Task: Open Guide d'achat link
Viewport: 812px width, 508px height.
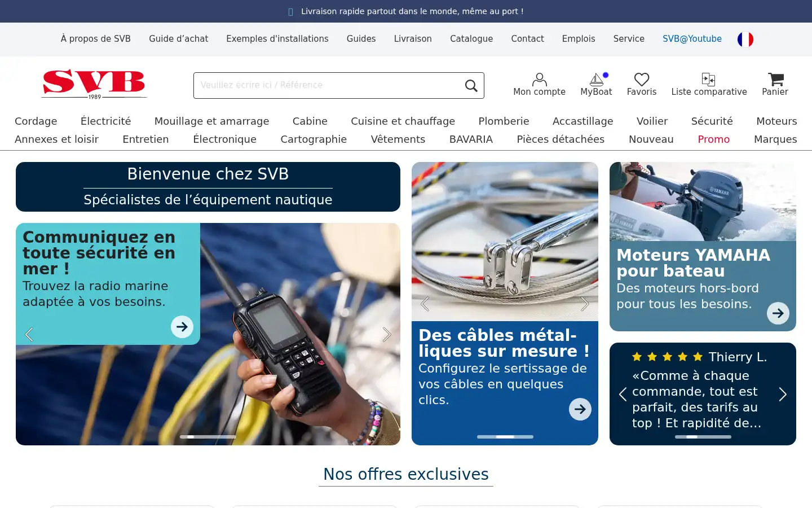Action: [x=178, y=39]
